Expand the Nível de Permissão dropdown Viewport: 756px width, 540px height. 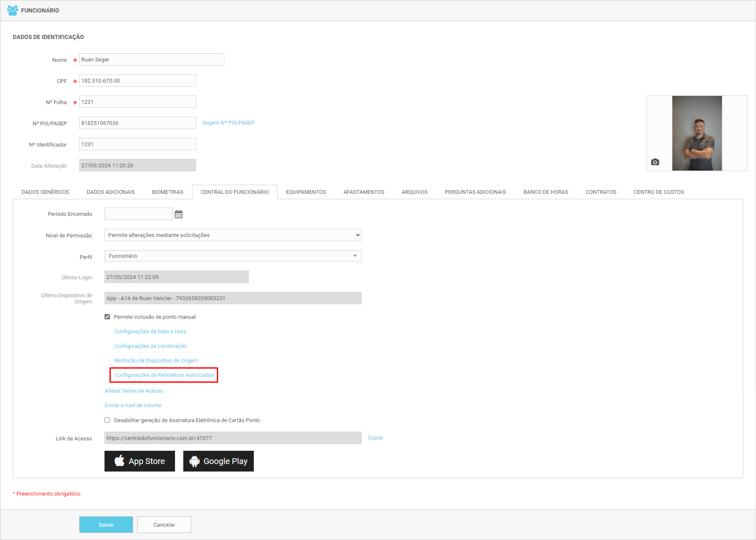[233, 235]
